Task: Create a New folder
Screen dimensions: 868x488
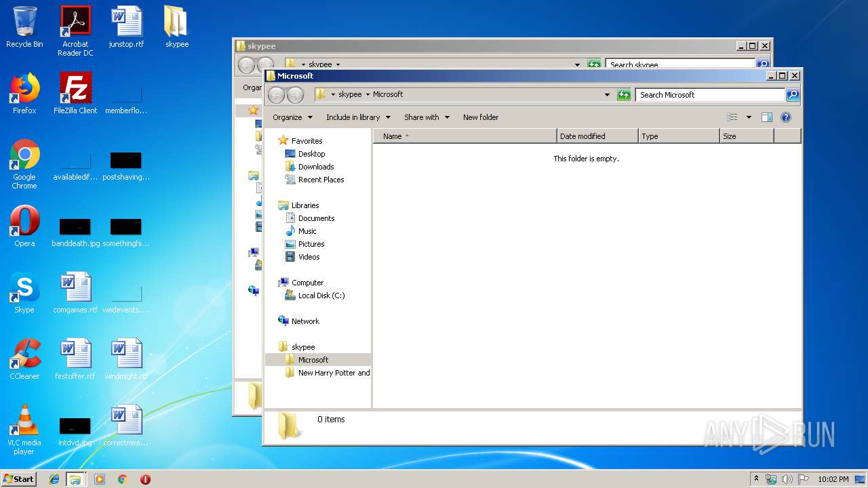Action: click(481, 117)
